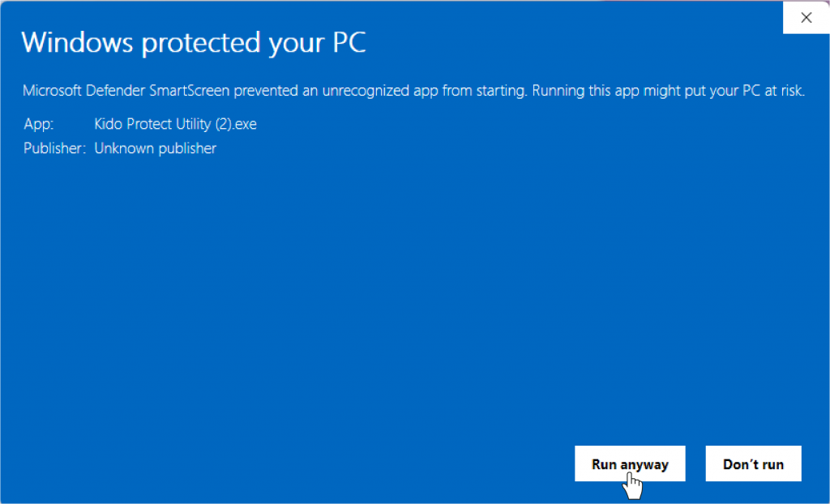Image resolution: width=830 pixels, height=504 pixels.
Task: Click the 'Unknown publisher' value
Action: tap(155, 148)
